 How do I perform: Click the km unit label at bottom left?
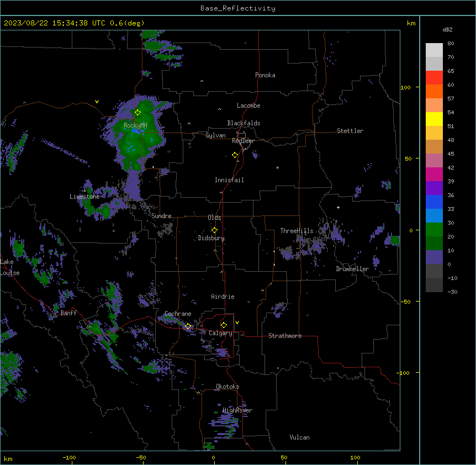pos(8,458)
